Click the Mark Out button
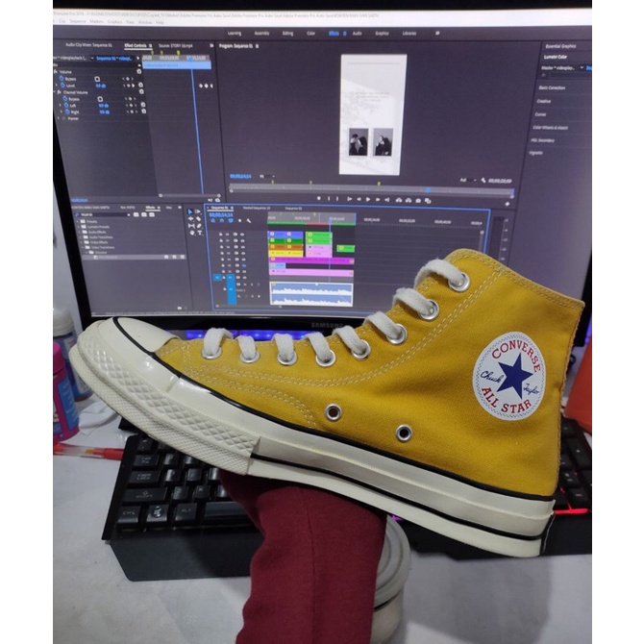Screen dimensions: 644x644 [337, 199]
